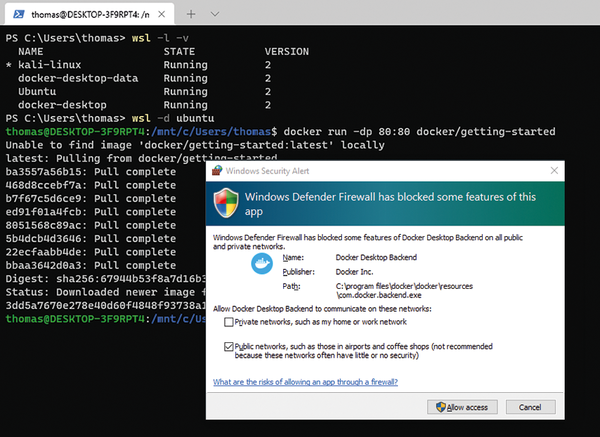The width and height of the screenshot is (600, 437).
Task: Click the Docker Inc. publisher value
Action: tap(354, 272)
